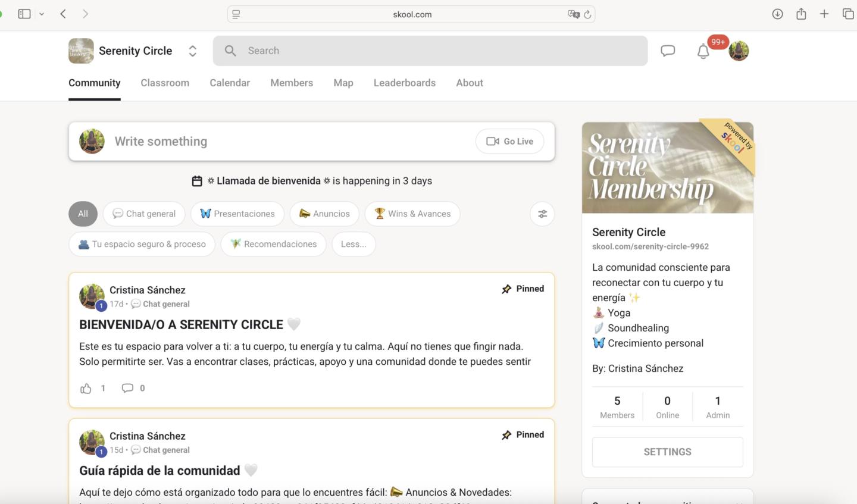Screen dimensions: 857x504
Task: Open the About tab
Action: [470, 83]
